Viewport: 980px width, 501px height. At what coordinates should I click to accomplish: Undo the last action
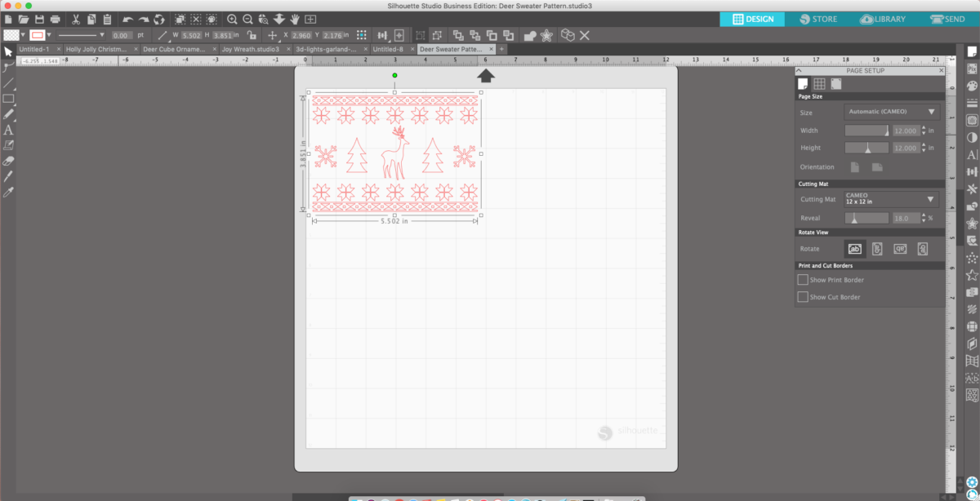pyautogui.click(x=128, y=19)
